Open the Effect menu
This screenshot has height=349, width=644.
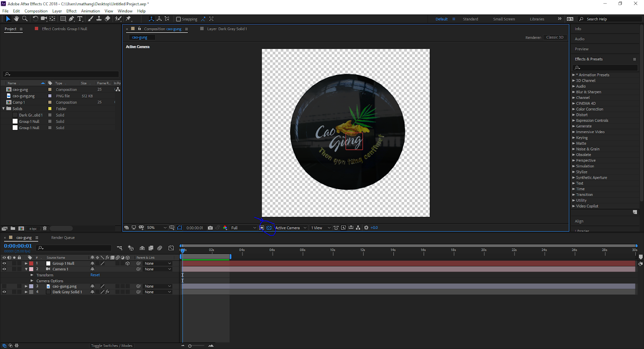coord(71,11)
